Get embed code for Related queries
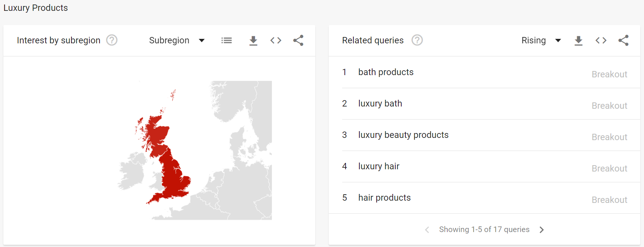This screenshot has height=247, width=644. pyautogui.click(x=601, y=40)
